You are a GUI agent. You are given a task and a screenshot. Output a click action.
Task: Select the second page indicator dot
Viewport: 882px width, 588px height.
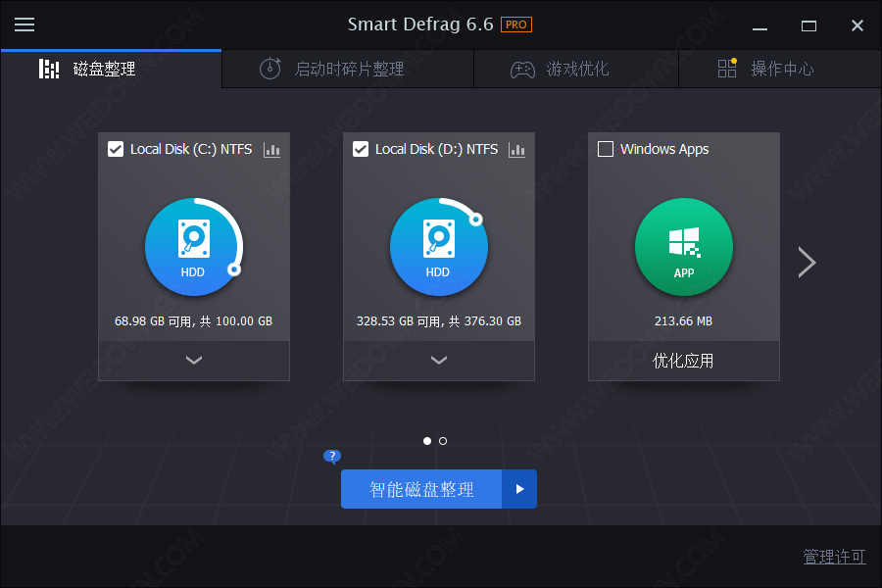(443, 441)
